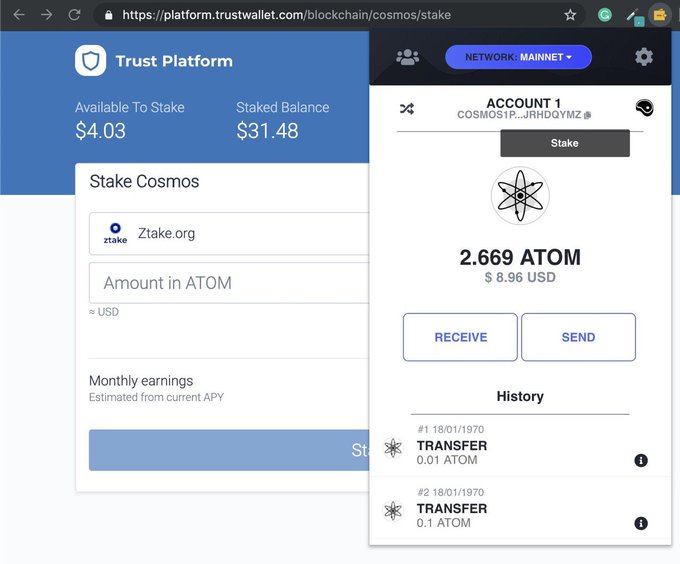
Task: Show info for the 0.1 ATOM transfer
Action: pos(641,523)
